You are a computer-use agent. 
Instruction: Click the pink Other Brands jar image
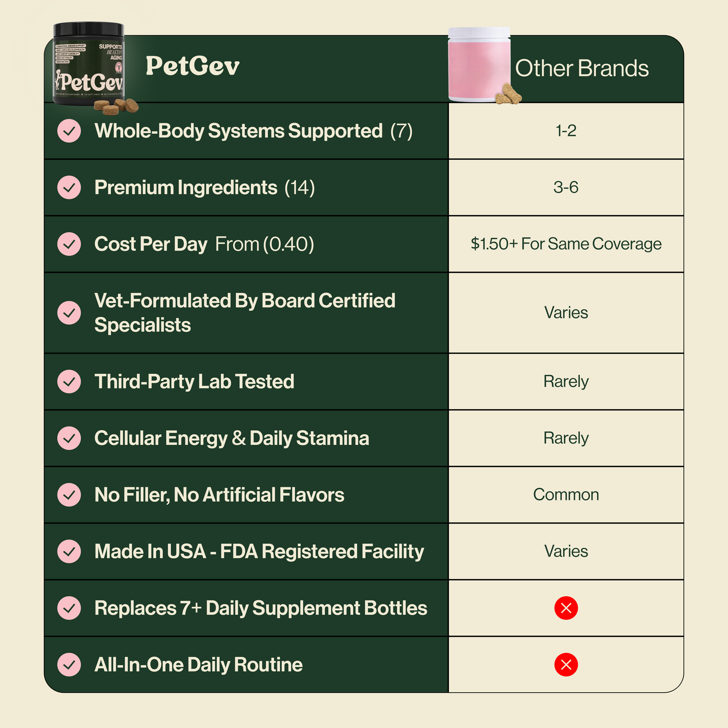pos(479,64)
